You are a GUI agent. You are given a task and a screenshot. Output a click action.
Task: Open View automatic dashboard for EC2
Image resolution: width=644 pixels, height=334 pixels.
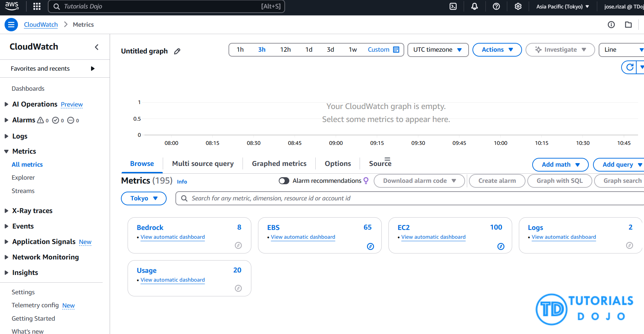[433, 237]
